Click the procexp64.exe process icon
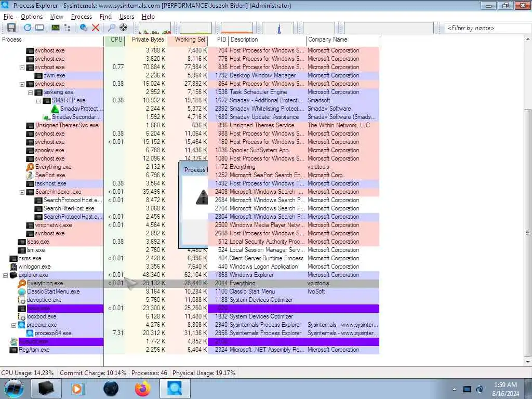This screenshot has width=532, height=399. click(30, 333)
